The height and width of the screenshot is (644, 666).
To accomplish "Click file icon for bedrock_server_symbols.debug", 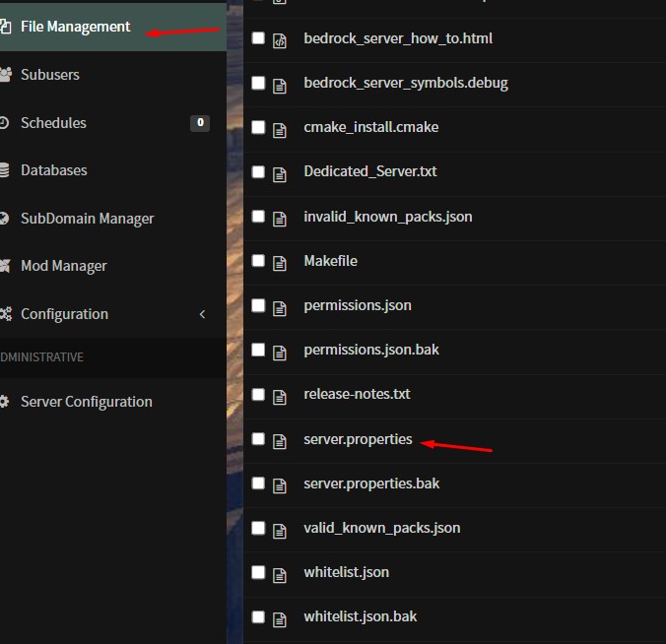I will coord(279,86).
